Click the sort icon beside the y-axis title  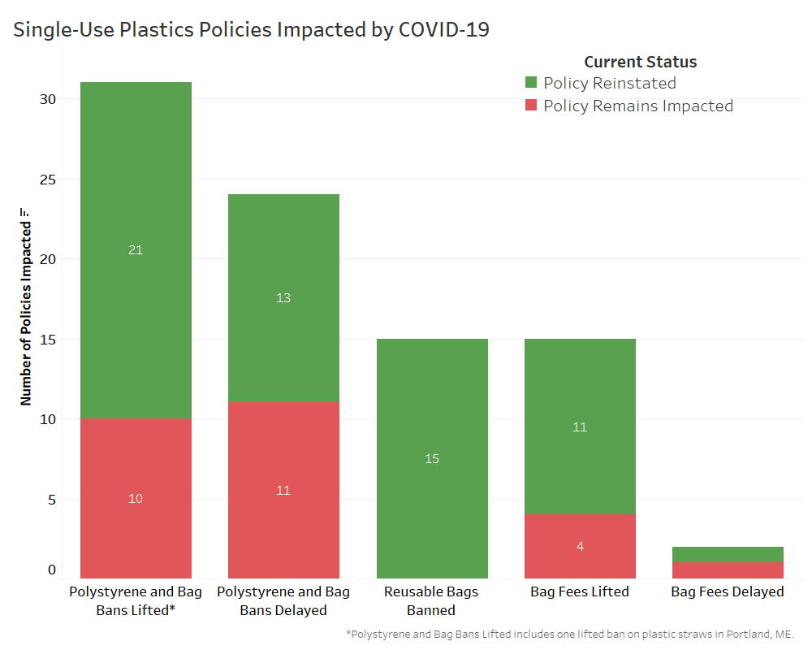tap(25, 214)
